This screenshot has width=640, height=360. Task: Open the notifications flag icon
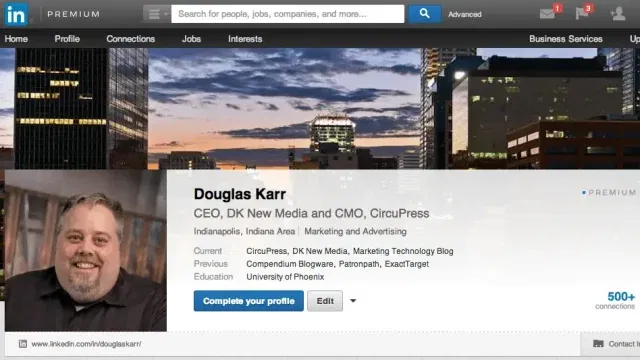click(581, 14)
